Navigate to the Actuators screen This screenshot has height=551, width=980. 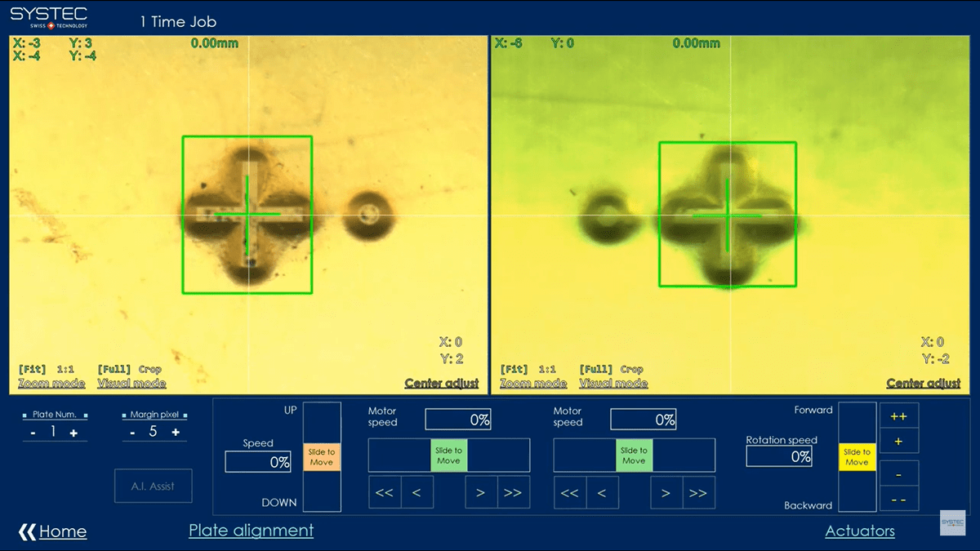coord(860,531)
